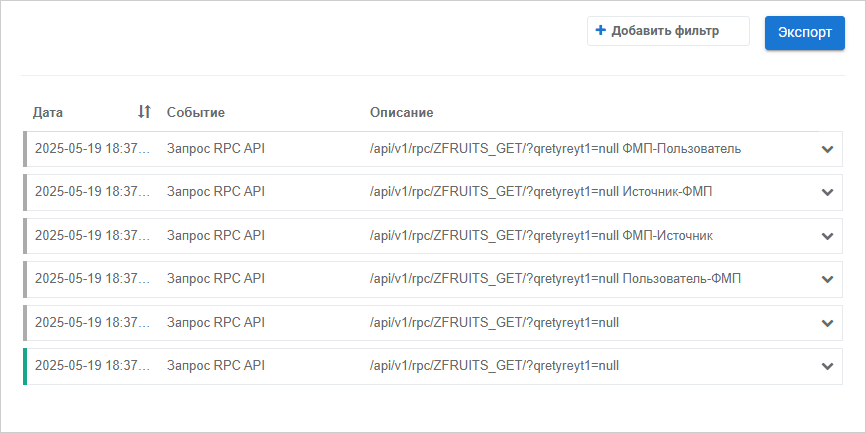Expand the fifth log entry chevron
The height and width of the screenshot is (433, 866).
[827, 323]
